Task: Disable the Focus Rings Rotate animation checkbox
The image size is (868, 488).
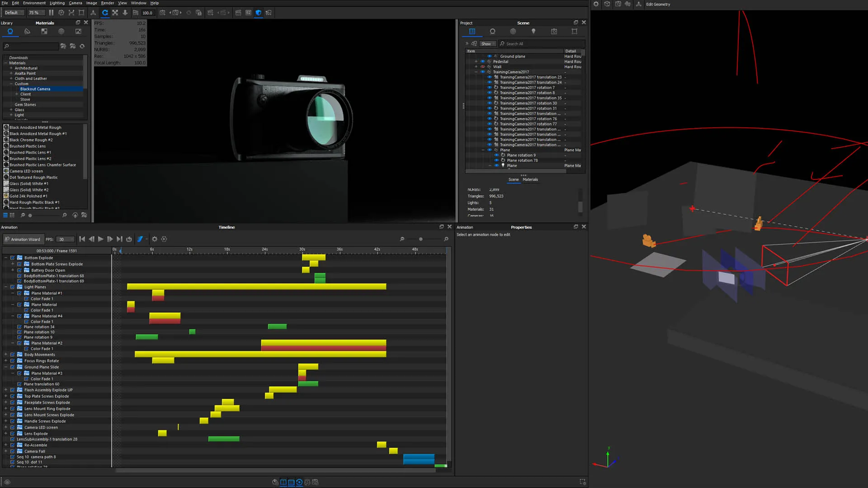Action: pos(13,361)
